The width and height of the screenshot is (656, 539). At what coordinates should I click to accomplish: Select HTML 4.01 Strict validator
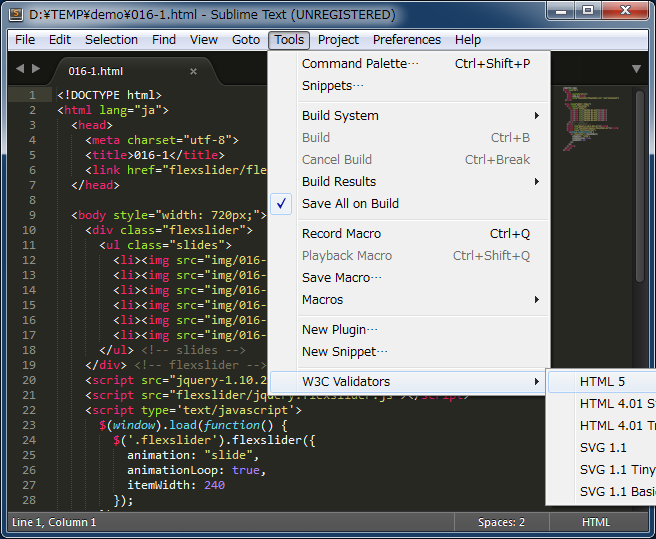[602, 404]
